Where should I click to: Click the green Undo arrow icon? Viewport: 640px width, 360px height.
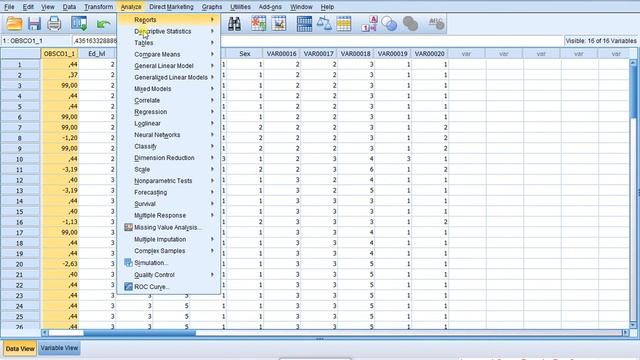coord(103,24)
